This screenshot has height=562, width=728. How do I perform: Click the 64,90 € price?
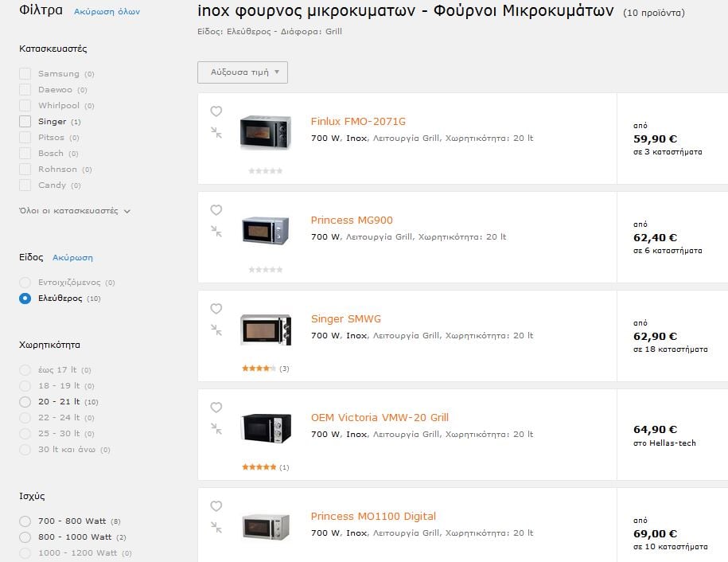click(655, 430)
